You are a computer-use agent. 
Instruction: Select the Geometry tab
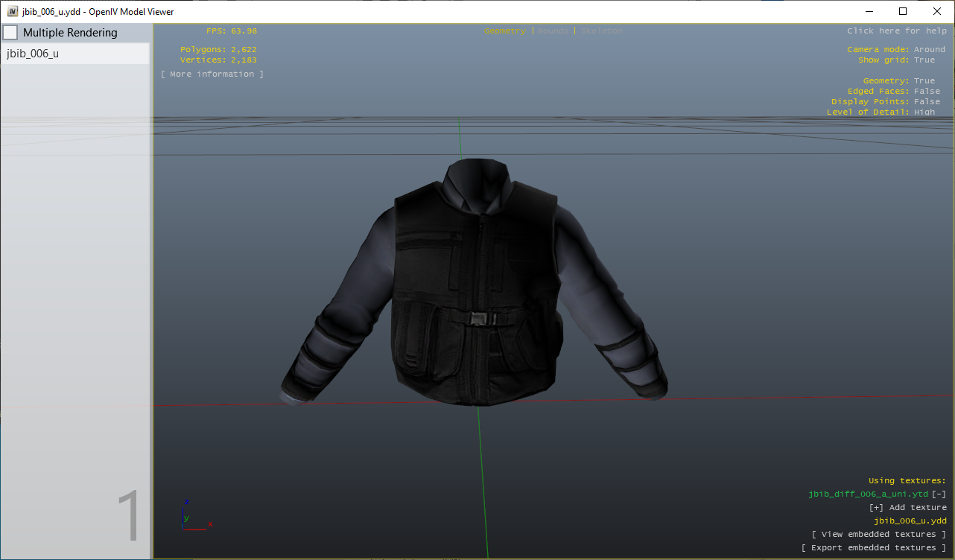click(504, 31)
